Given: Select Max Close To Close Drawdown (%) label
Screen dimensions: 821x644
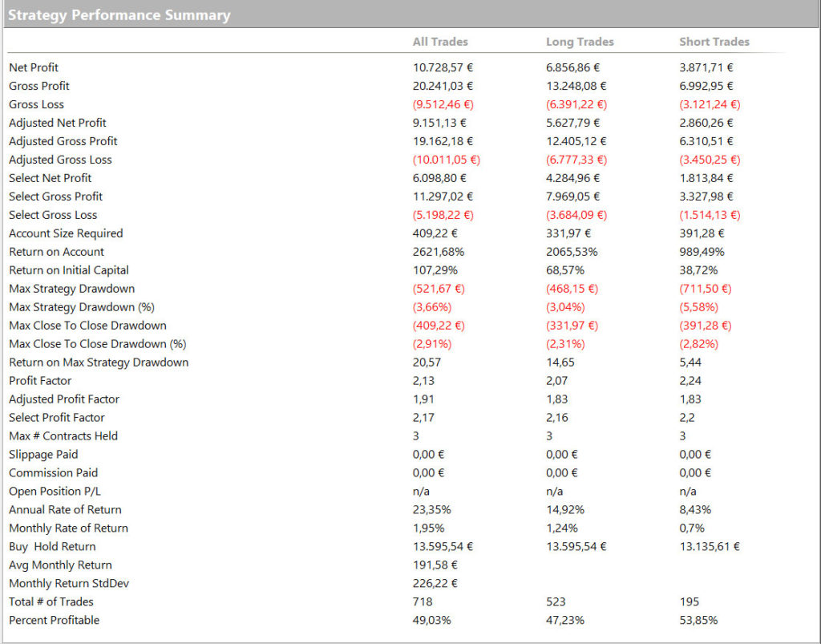Looking at the screenshot, I should (97, 344).
